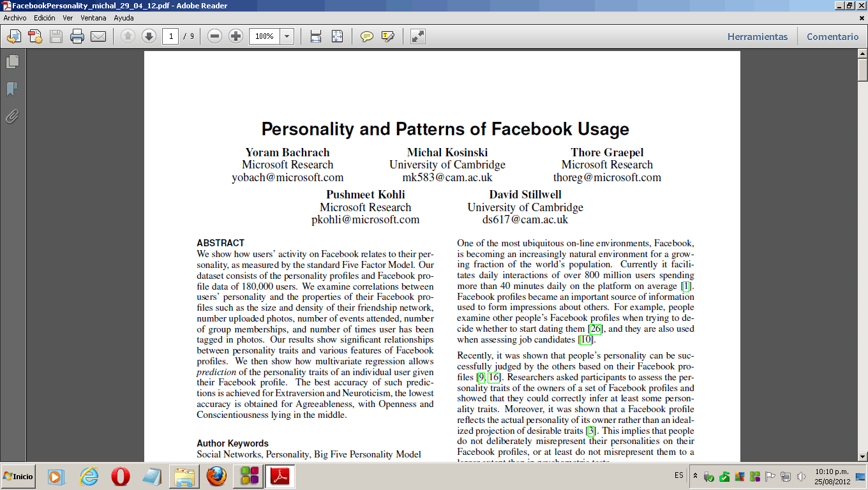868x490 pixels.
Task: Click the Author Keywords heading
Action: click(232, 443)
